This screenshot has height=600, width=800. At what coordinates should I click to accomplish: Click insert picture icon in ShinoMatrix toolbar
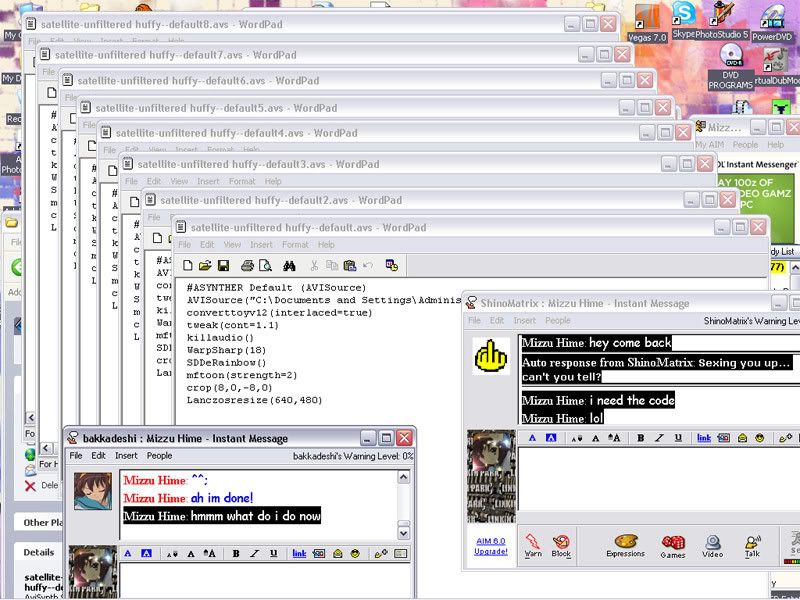[x=723, y=438]
